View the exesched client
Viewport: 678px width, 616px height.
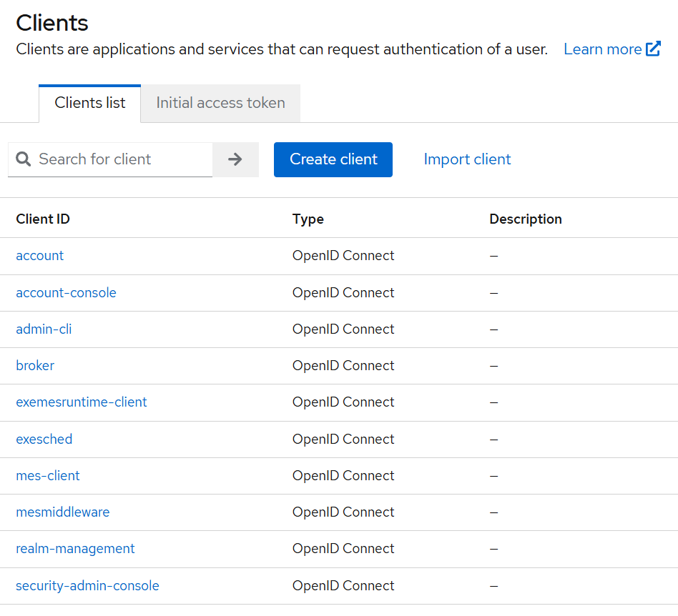coord(44,439)
